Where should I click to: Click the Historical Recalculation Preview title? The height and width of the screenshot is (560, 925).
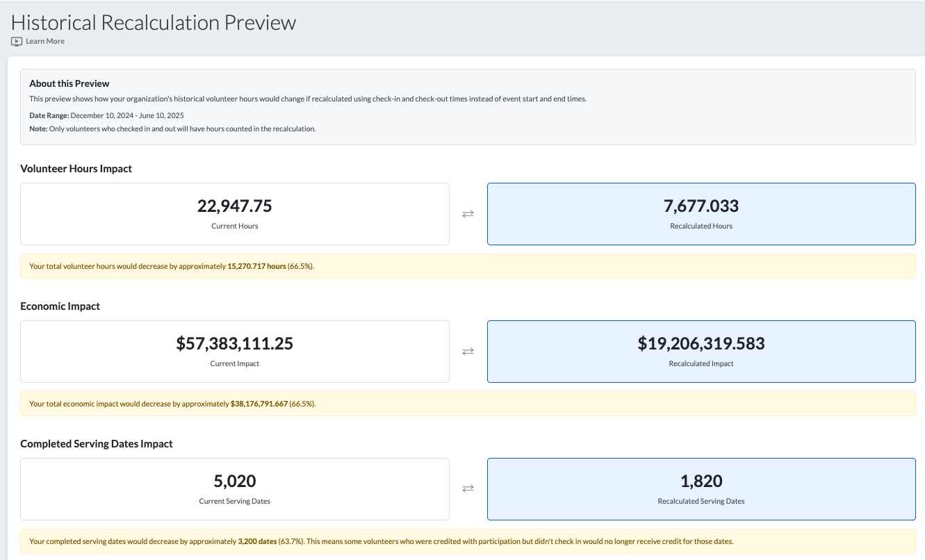click(154, 22)
